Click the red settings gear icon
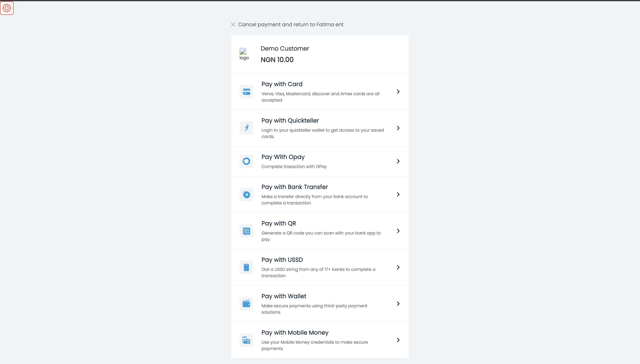The width and height of the screenshot is (640, 364). click(7, 8)
